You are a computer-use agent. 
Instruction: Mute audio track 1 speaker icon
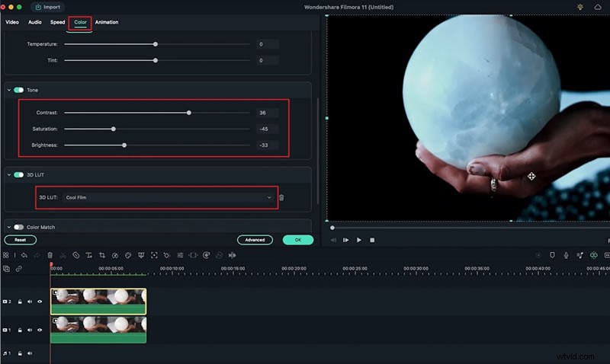(x=30, y=353)
